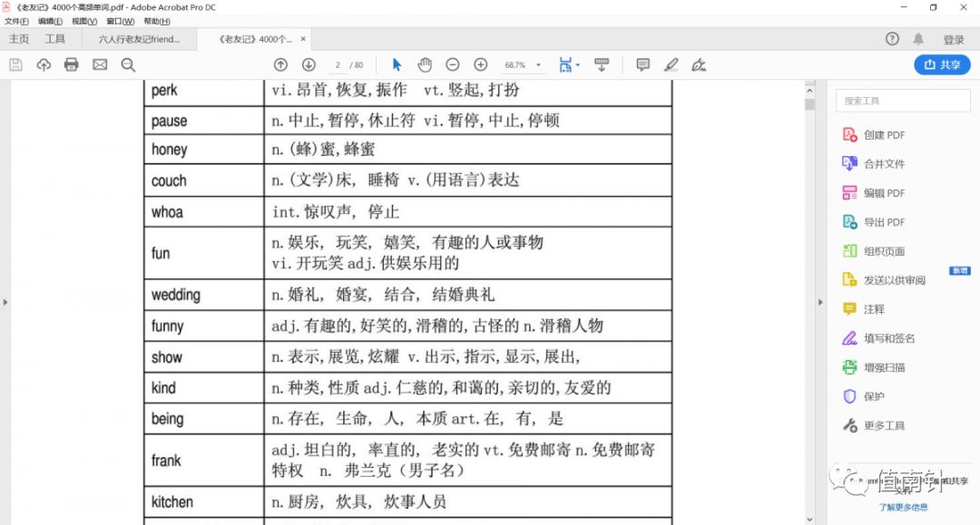Open the help question mark icon

click(x=892, y=39)
